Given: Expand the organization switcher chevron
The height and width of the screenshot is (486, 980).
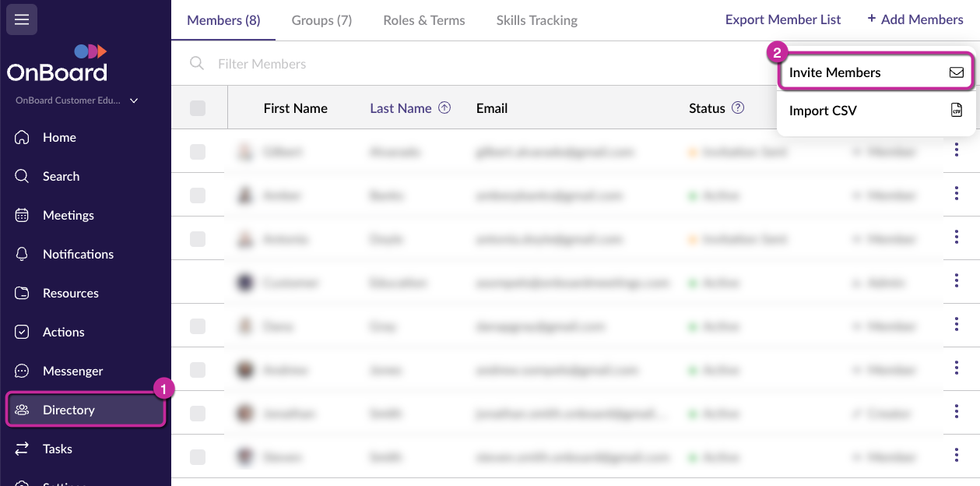Looking at the screenshot, I should pyautogui.click(x=134, y=100).
